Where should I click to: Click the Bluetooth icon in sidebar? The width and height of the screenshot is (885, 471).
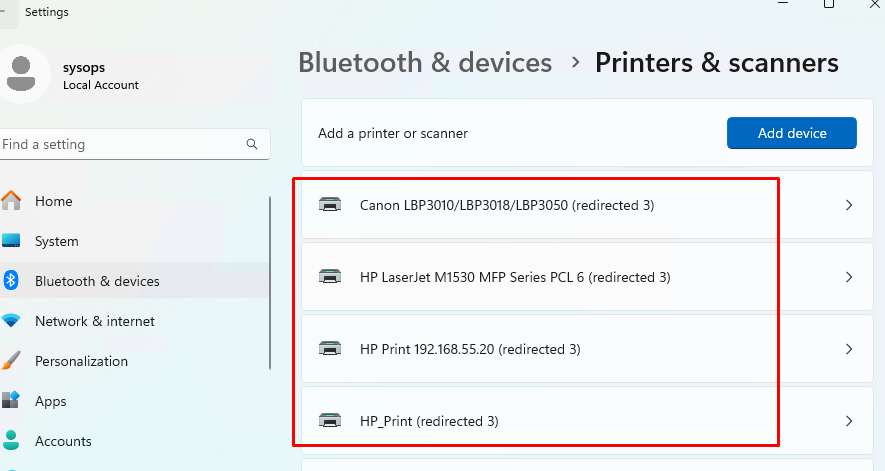[x=12, y=281]
